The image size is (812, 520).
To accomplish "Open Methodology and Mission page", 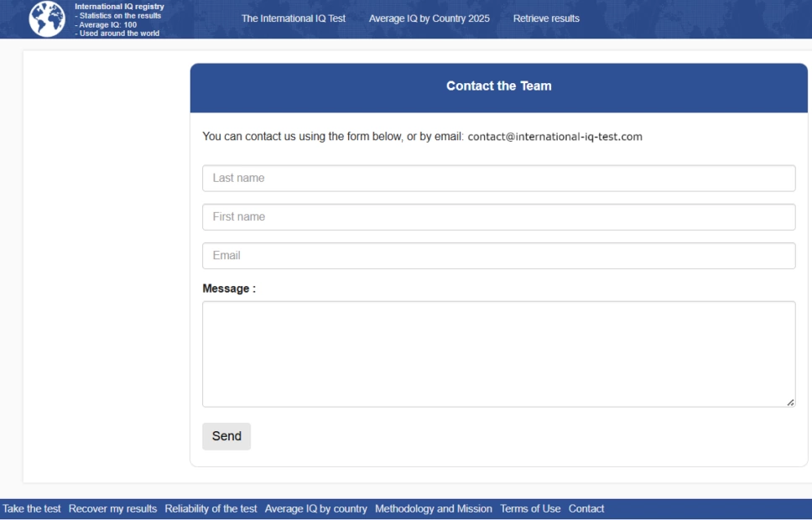I will (x=433, y=509).
